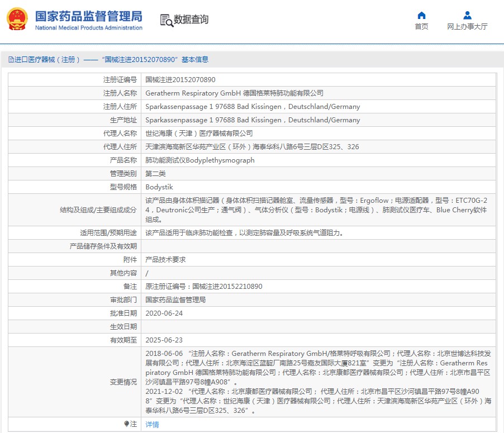The image size is (504, 433).
Task: Click the 适用范围/预期用途 row label
Action: (108, 233)
